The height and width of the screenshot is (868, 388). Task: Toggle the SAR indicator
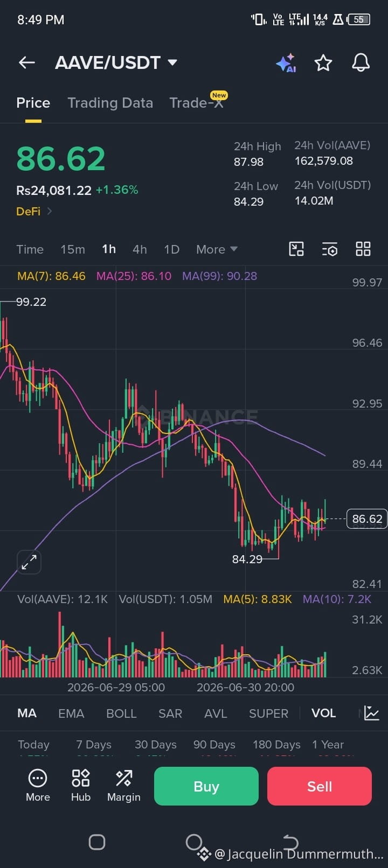click(x=170, y=713)
